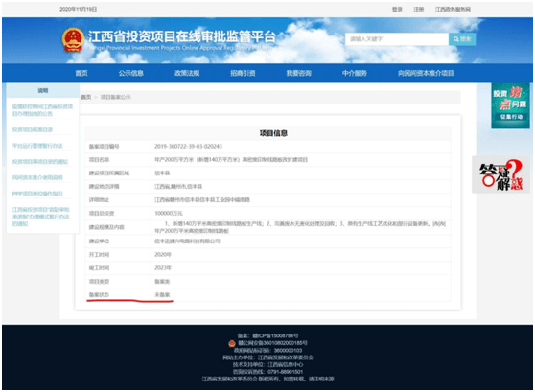Open the 登录 login link

[x=397, y=10]
